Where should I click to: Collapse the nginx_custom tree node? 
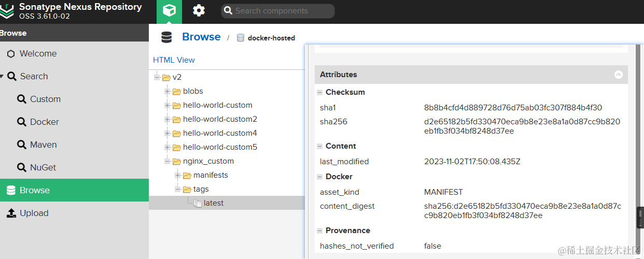tap(167, 162)
